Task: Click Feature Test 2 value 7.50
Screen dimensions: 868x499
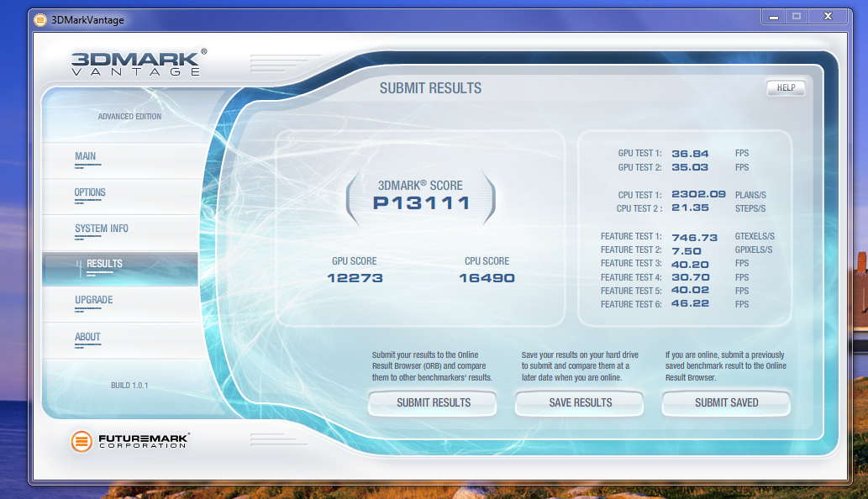Action: point(687,251)
